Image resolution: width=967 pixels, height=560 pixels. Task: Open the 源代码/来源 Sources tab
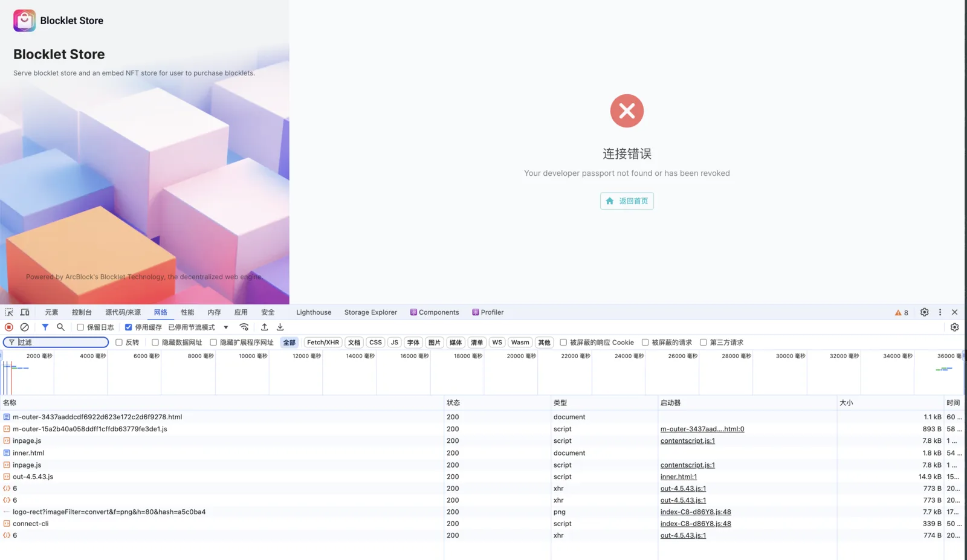123,312
